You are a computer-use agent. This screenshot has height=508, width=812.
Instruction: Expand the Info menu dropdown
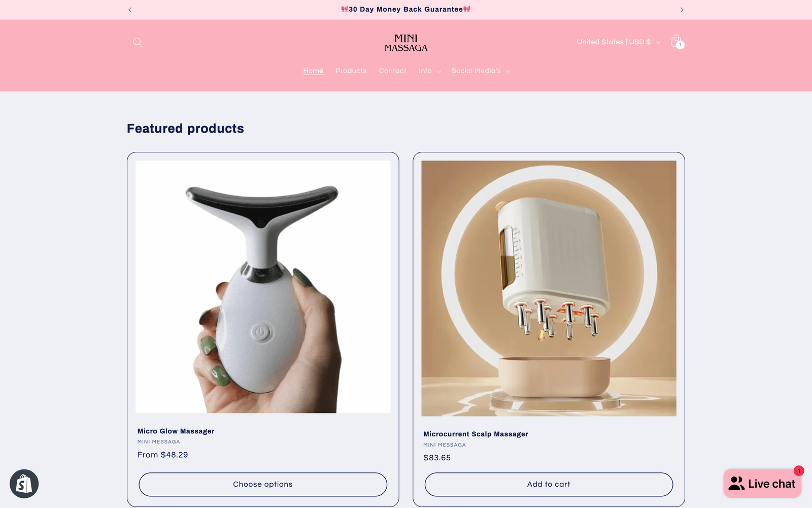coord(429,71)
